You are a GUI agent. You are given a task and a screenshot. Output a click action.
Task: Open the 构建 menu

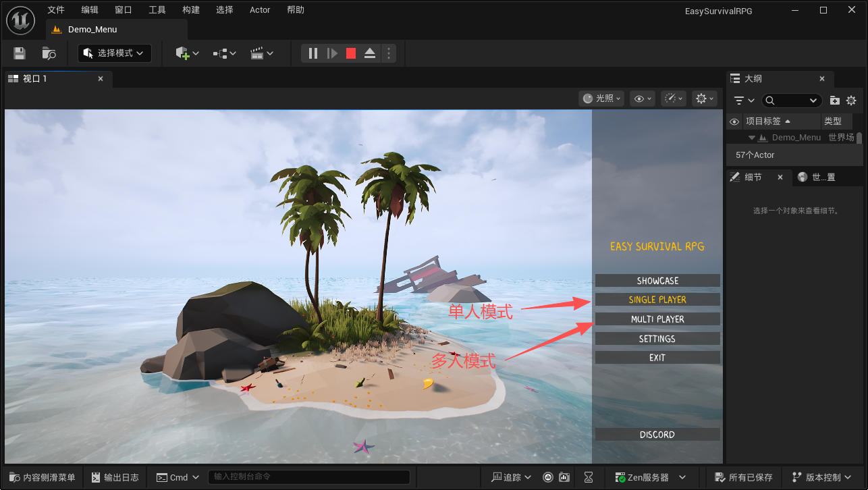pos(191,10)
